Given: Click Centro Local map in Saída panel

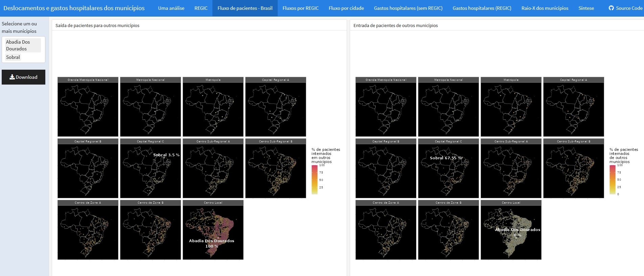Looking at the screenshot, I should click(x=213, y=230).
